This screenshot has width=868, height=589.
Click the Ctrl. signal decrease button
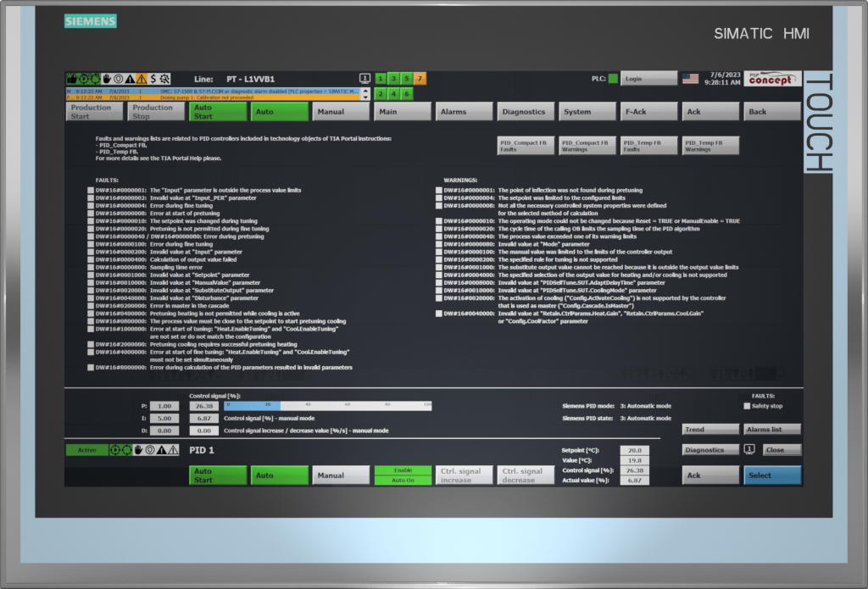(526, 475)
